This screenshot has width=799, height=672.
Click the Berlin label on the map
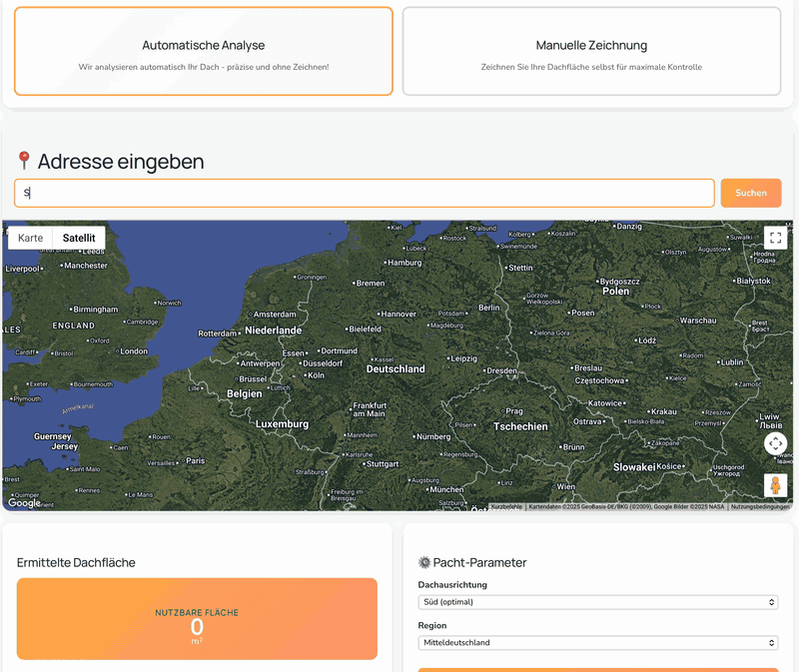(x=489, y=308)
